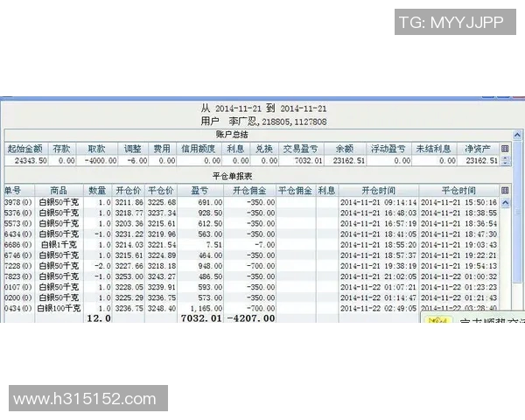Image resolution: width=525 pixels, height=420 pixels.
Task: Click the 费用 column header
Action: point(162,149)
